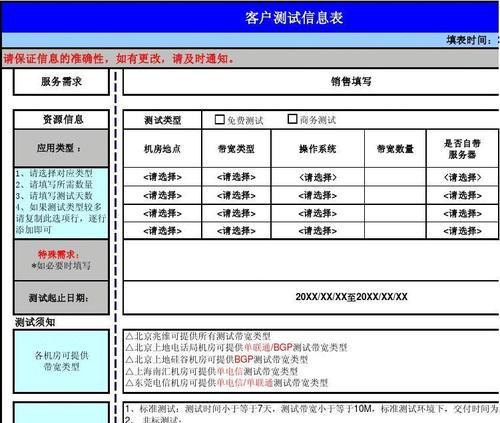Click the 如必要时填写 note

pyautogui.click(x=61, y=266)
